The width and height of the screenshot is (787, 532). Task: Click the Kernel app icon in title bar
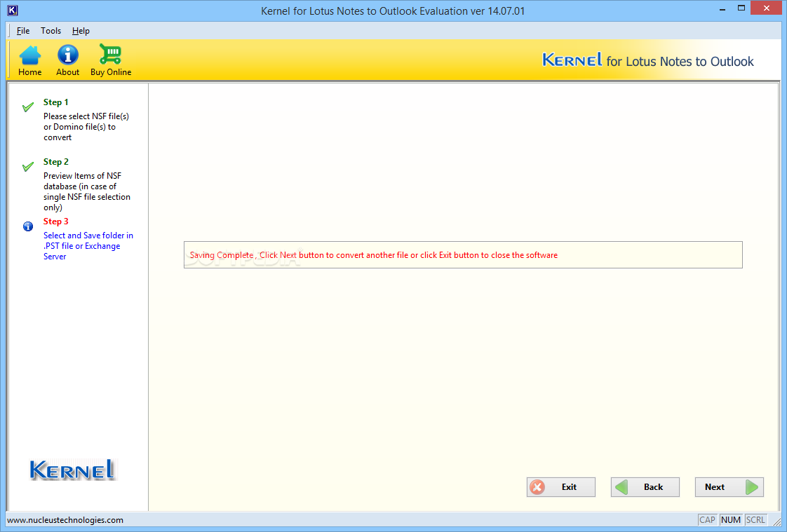click(13, 10)
